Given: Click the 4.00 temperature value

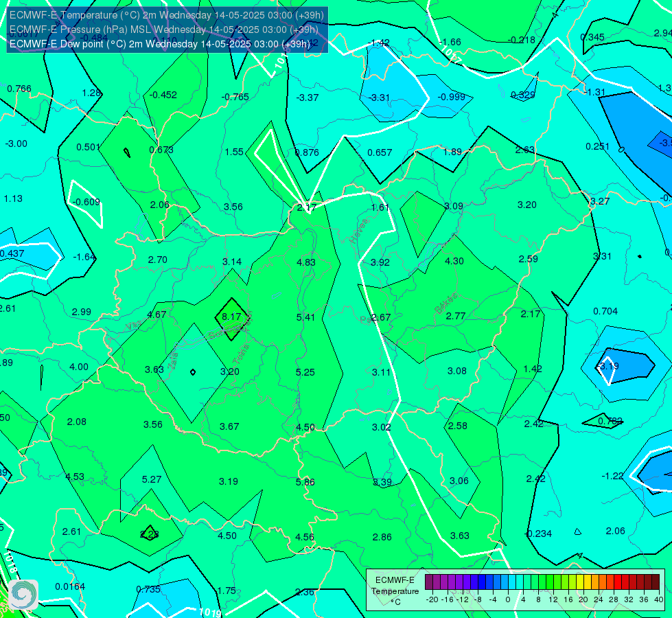Looking at the screenshot, I should coord(79,367).
